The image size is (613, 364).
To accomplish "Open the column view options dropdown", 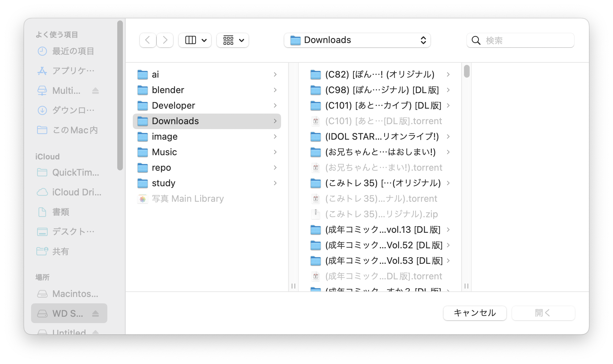I will [x=195, y=40].
